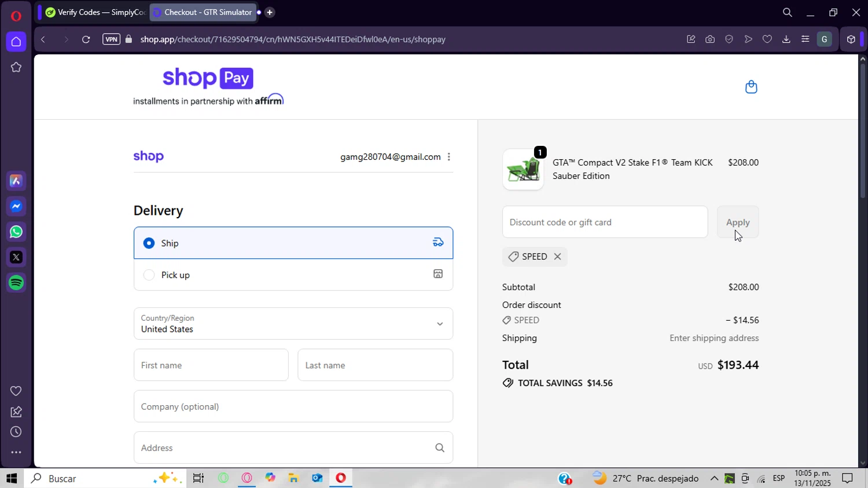Switch to Checkout - GTR Simulator tab
868x488 pixels.
tap(203, 12)
